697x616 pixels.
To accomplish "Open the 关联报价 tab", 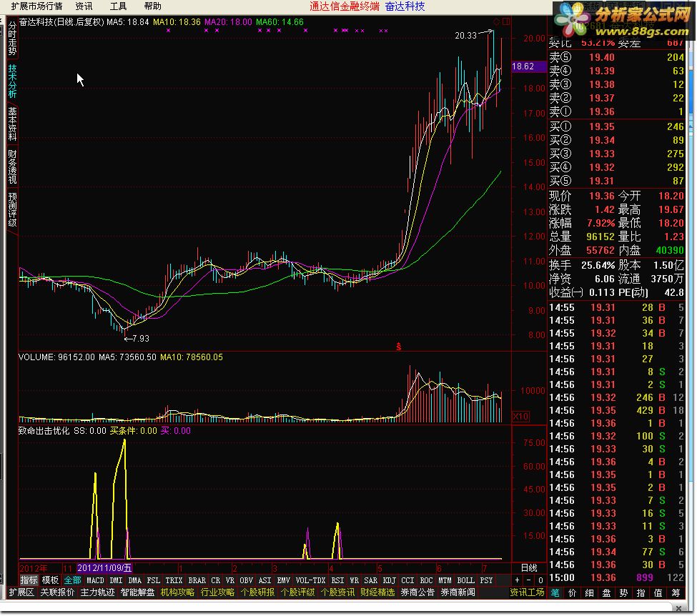I will pyautogui.click(x=57, y=592).
